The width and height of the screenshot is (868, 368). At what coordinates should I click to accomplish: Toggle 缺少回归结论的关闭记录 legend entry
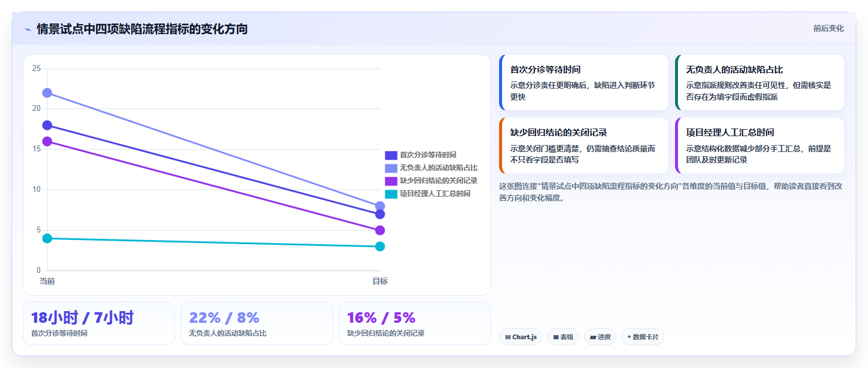(x=431, y=181)
